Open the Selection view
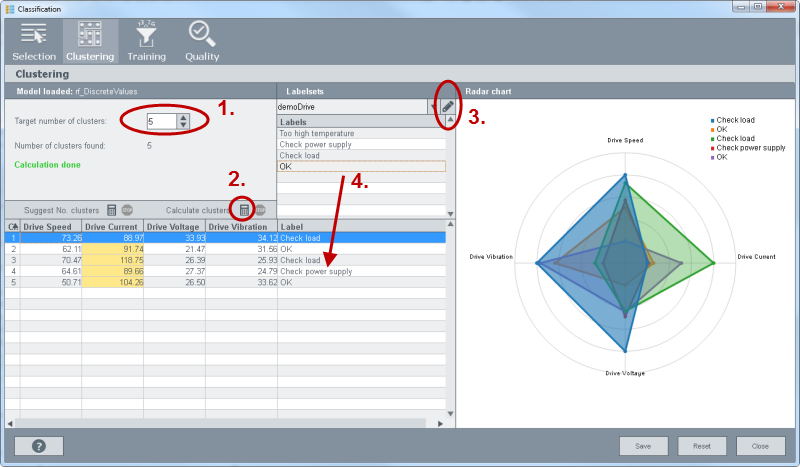The height and width of the screenshot is (467, 800). (x=34, y=41)
